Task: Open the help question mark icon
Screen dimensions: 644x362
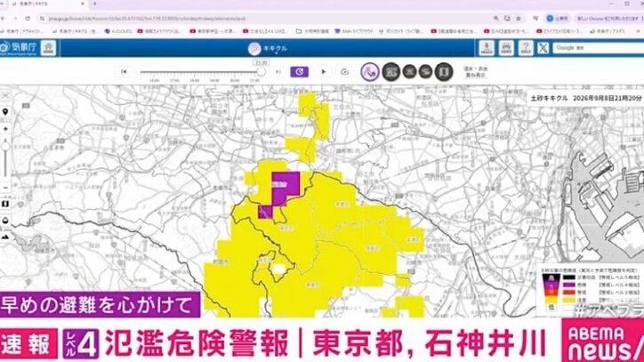Action: tap(526, 48)
